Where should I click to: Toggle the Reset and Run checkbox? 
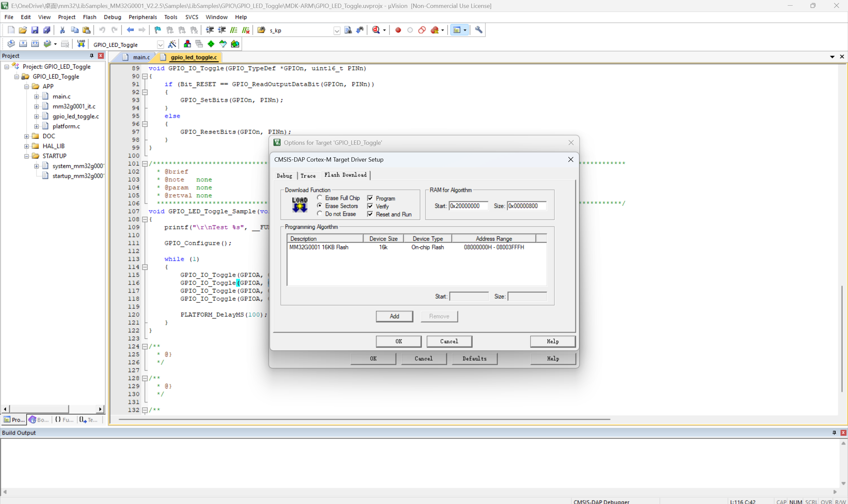click(x=370, y=214)
